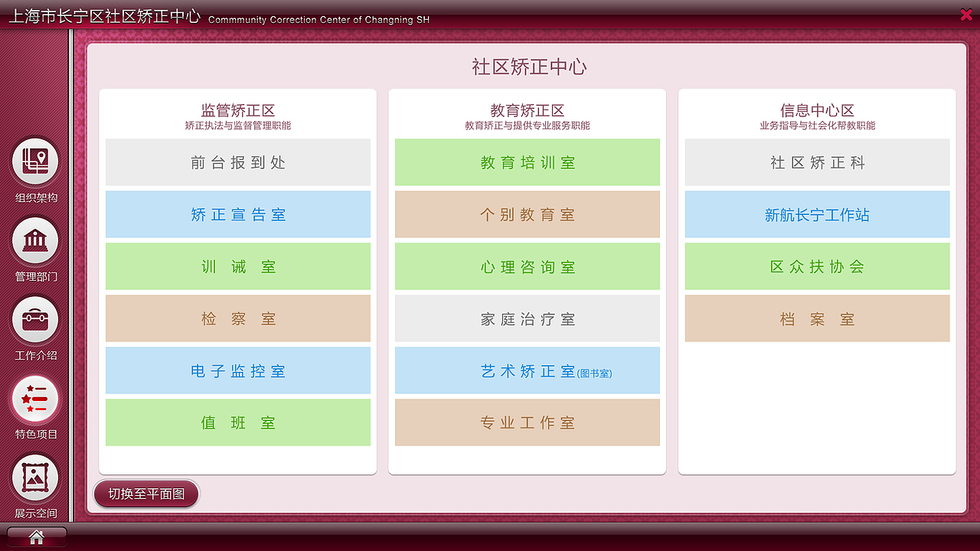Select 家庭治疗室 room
The height and width of the screenshot is (551, 980).
tap(528, 318)
